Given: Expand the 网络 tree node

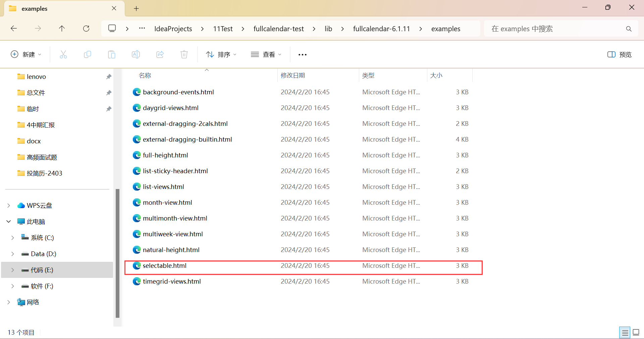Looking at the screenshot, I should click(9, 302).
